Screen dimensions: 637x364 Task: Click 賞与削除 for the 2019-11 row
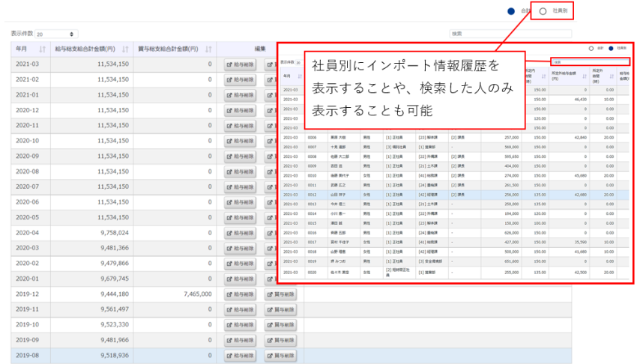281,309
